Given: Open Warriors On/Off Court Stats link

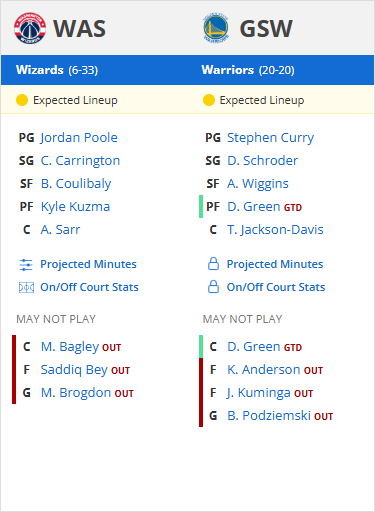Looking at the screenshot, I should tap(276, 287).
